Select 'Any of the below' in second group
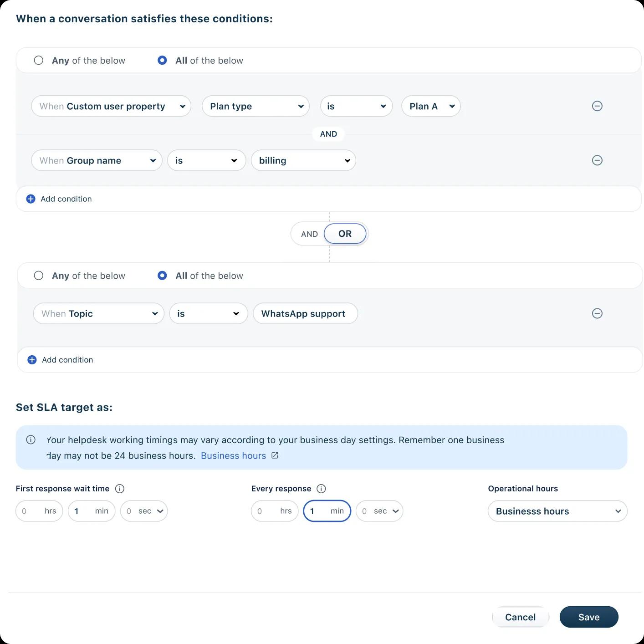Image resolution: width=644 pixels, height=644 pixels. [39, 276]
